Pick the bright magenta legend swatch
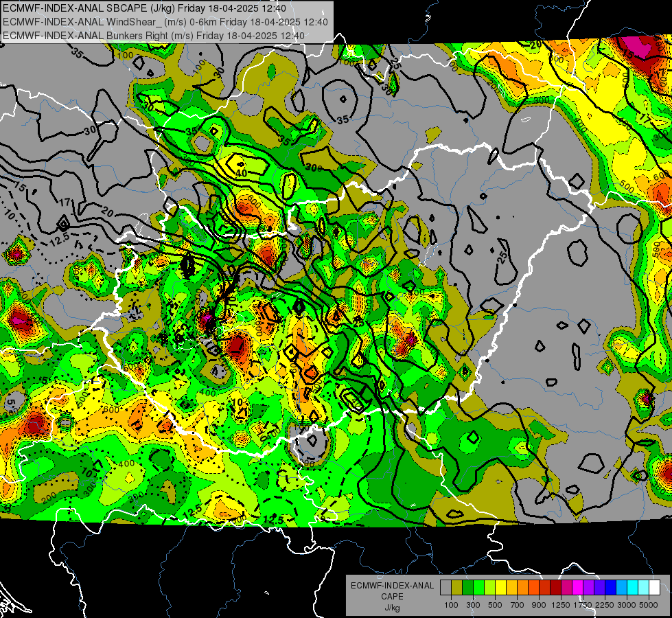672x618 pixels. [578, 588]
